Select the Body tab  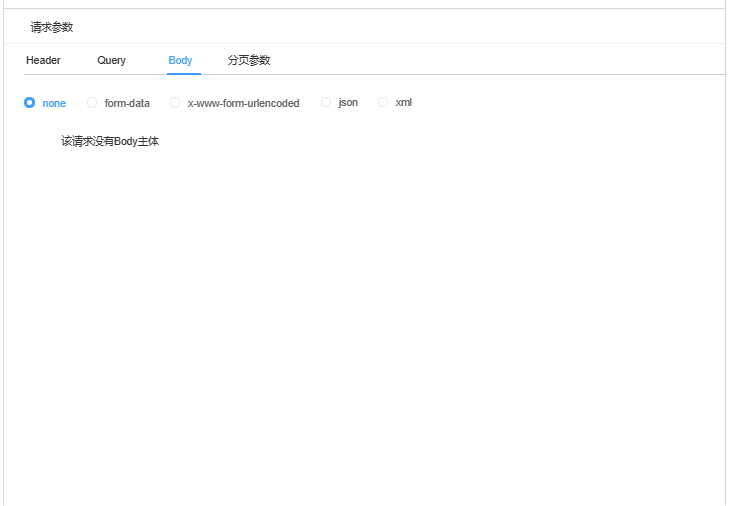click(180, 61)
